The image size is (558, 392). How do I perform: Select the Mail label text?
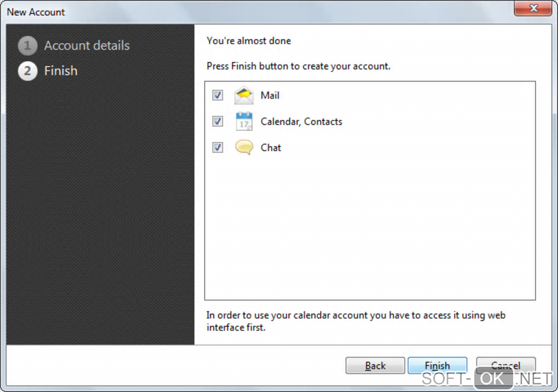[270, 96]
